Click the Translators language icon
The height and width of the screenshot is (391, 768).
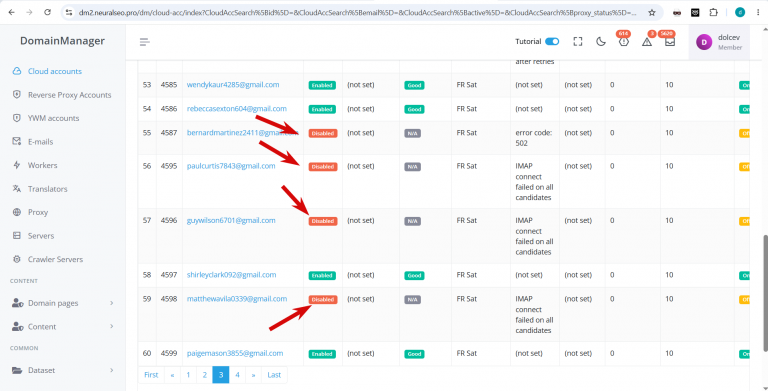[x=17, y=189]
